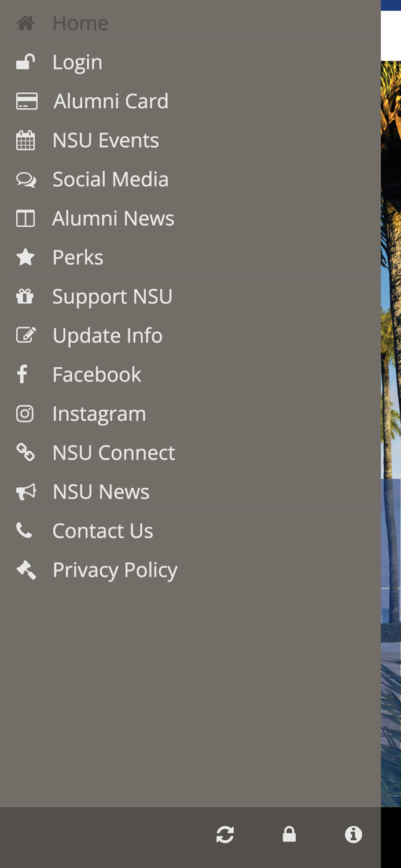This screenshot has width=401, height=868.
Task: Tap the lock icon in the bottom bar
Action: pyautogui.click(x=289, y=834)
